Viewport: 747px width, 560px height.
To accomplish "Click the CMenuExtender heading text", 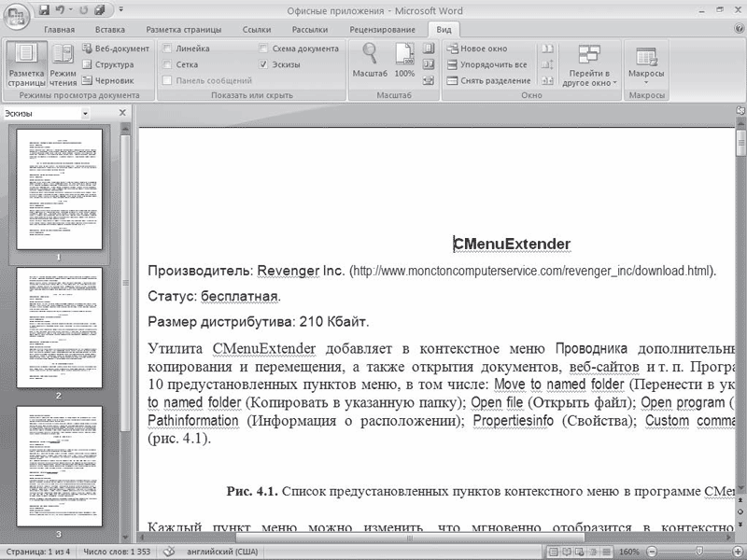I will 512,244.
